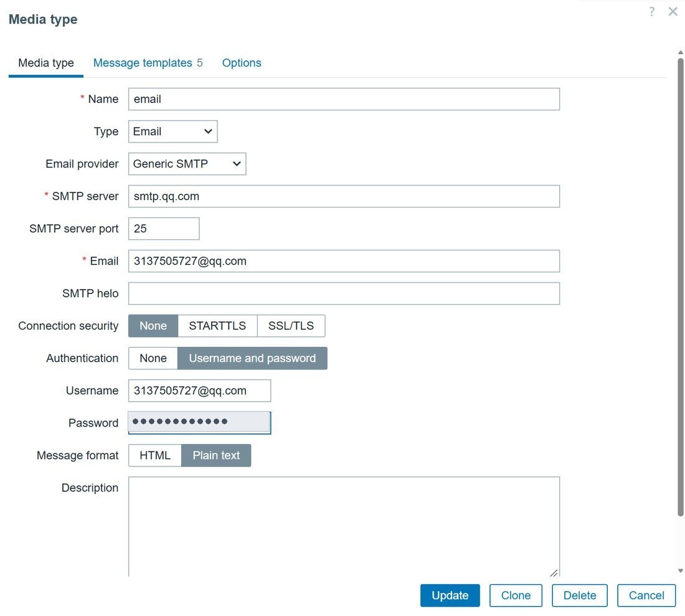The image size is (685, 616).
Task: Clone this media type
Action: coord(516,595)
